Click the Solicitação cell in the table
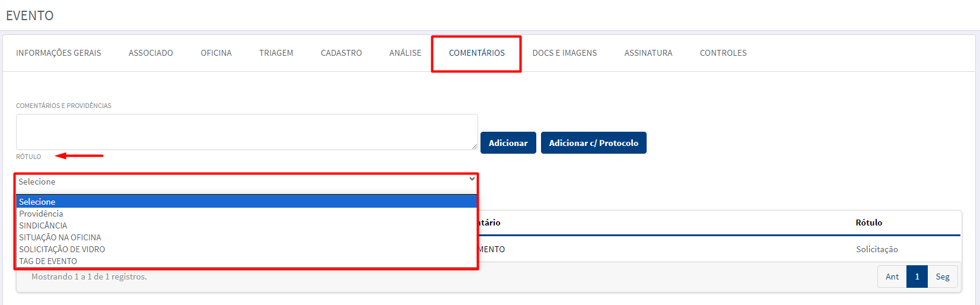The height and width of the screenshot is (305, 980). 877,249
